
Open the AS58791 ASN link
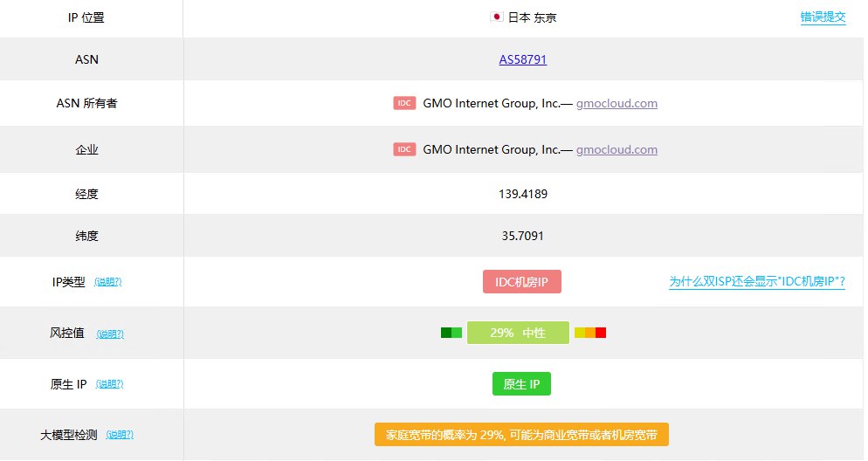523,59
